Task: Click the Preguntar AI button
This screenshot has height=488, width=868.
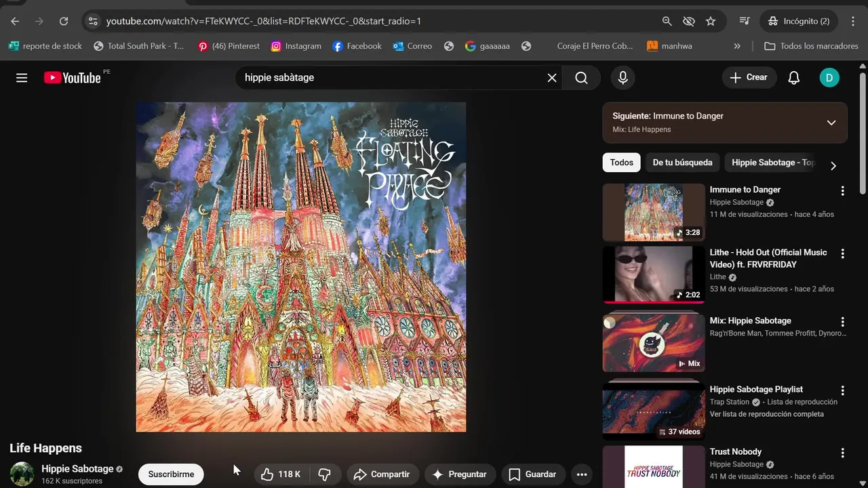Action: pos(460,474)
